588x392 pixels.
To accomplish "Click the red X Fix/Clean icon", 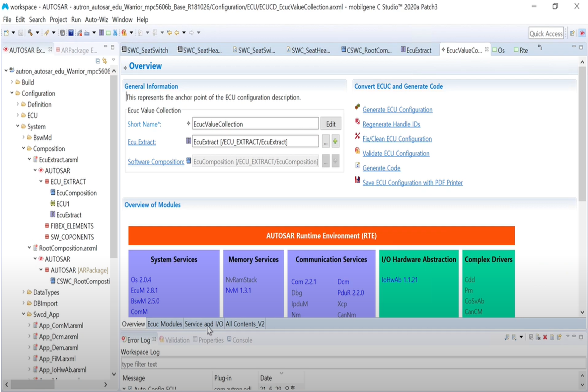I will pyautogui.click(x=357, y=136).
